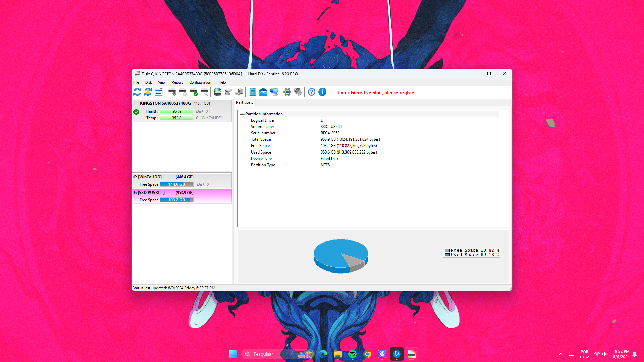This screenshot has width=644, height=362.
Task: Click the disk with shelf boxes icon
Action: pos(228,92)
